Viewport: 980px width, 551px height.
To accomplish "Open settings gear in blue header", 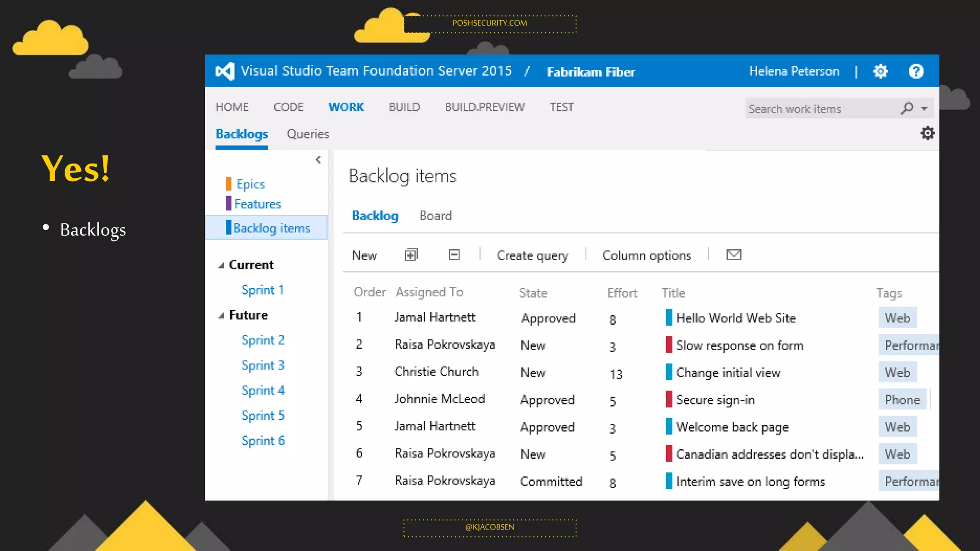I will coord(880,72).
